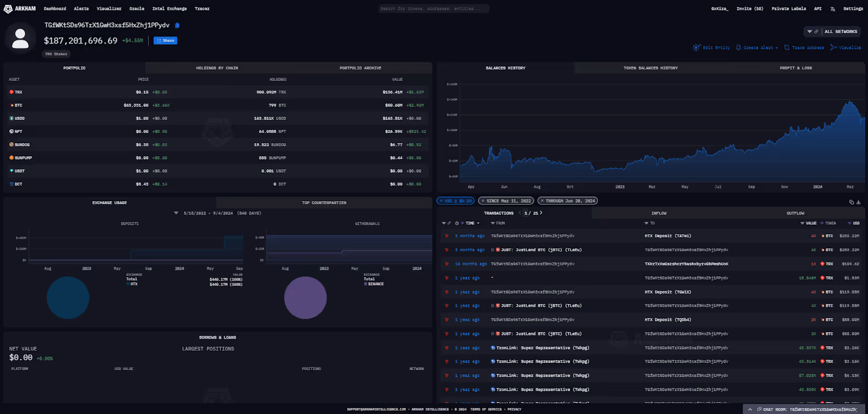This screenshot has width=868, height=414.
Task: Open Settings in the header
Action: (853, 9)
